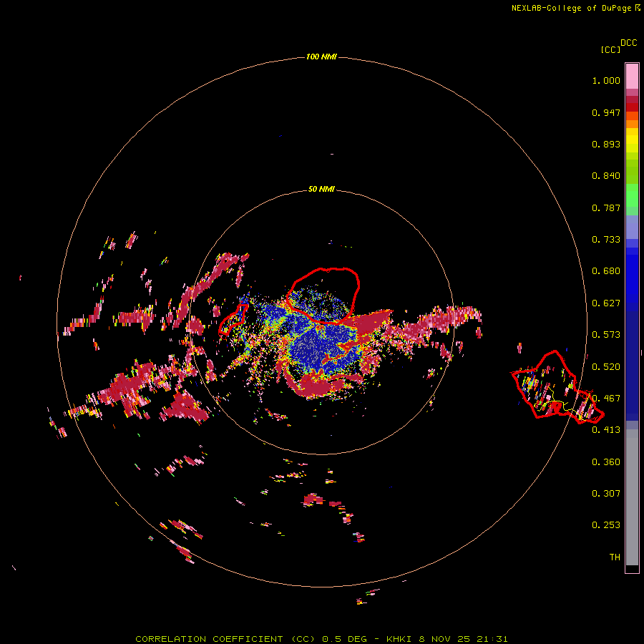Pick the light pink segment of the color bar
The height and width of the screenshot is (644, 644).
pos(632,76)
